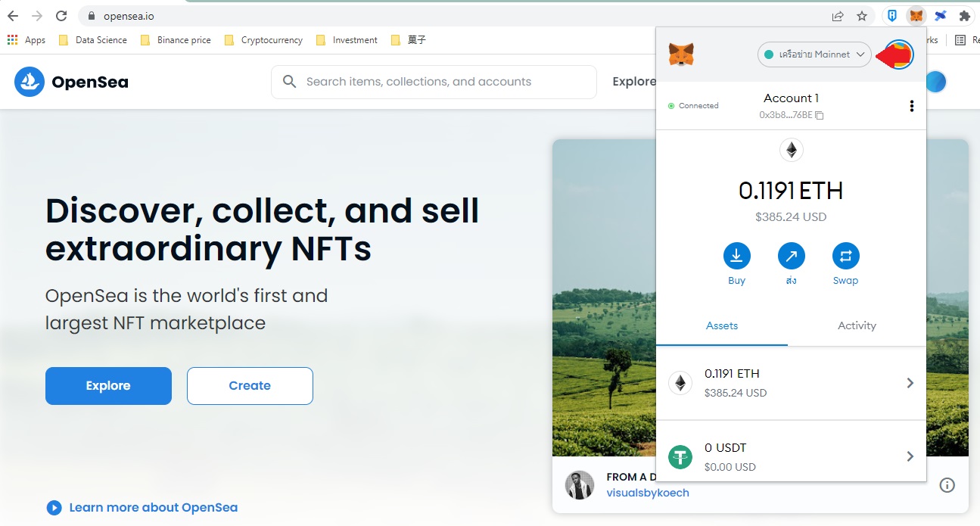This screenshot has width=980, height=526.
Task: Open the Apps grid shortcut in bookmarks bar
Action: point(26,40)
